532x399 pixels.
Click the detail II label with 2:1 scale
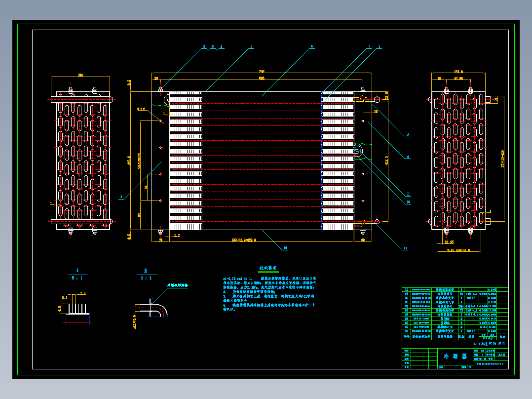[146, 275]
